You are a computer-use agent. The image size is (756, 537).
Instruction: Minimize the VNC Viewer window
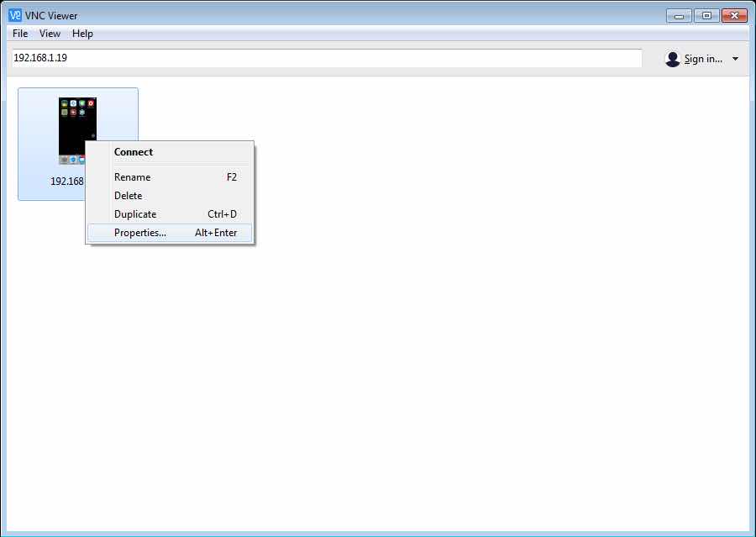pyautogui.click(x=679, y=16)
